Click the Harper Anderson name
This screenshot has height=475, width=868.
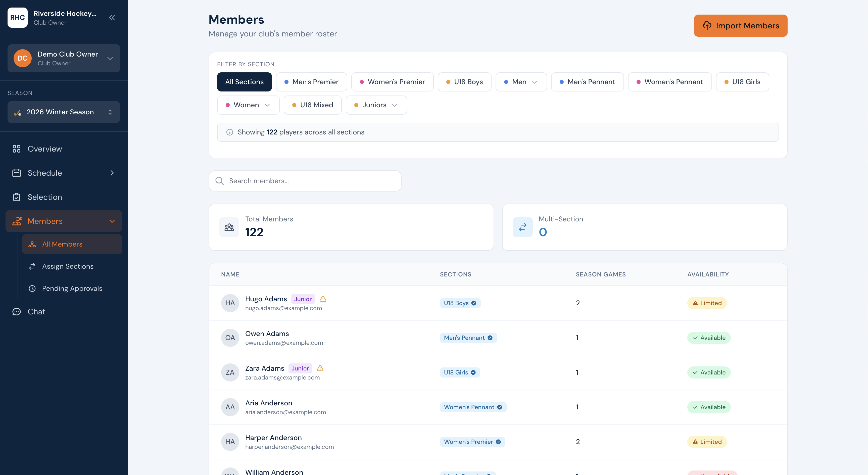(273, 438)
